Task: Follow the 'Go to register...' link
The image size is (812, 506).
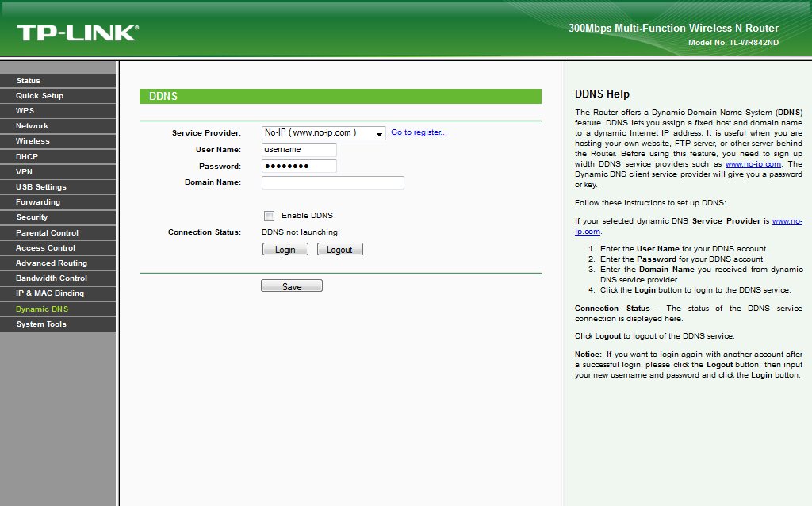Action: pyautogui.click(x=419, y=132)
